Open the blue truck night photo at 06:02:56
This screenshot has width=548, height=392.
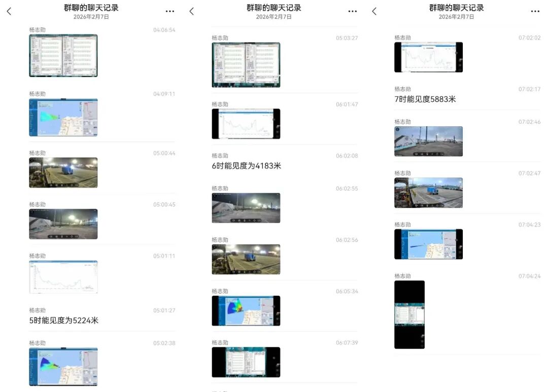pyautogui.click(x=246, y=259)
